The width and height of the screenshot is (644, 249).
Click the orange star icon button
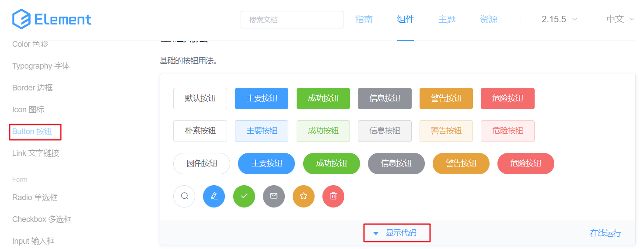(x=304, y=196)
